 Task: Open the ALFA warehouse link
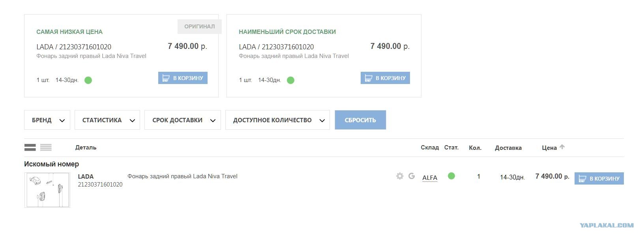pos(430,177)
